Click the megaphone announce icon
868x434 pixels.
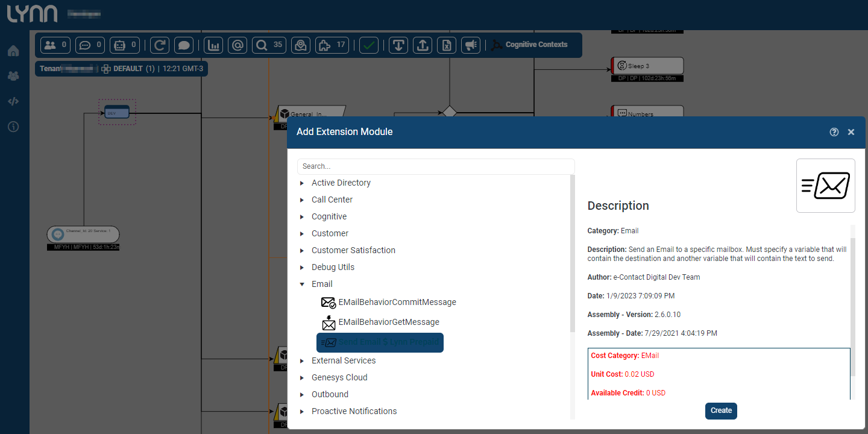pyautogui.click(x=471, y=45)
